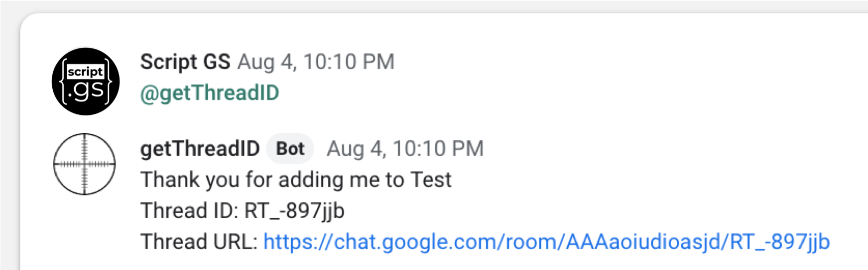
Task: Click the 'Thank you for adding me' message
Action: pyautogui.click(x=296, y=180)
